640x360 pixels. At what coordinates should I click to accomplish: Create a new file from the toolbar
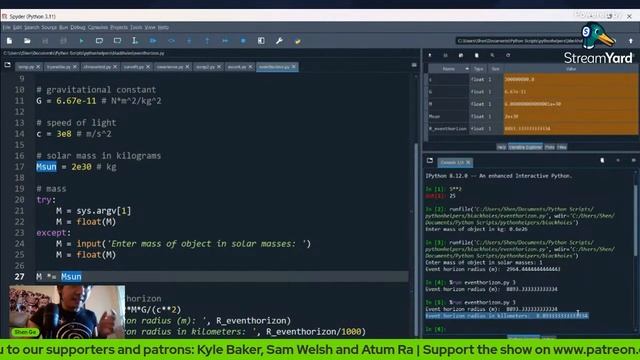pyautogui.click(x=9, y=41)
